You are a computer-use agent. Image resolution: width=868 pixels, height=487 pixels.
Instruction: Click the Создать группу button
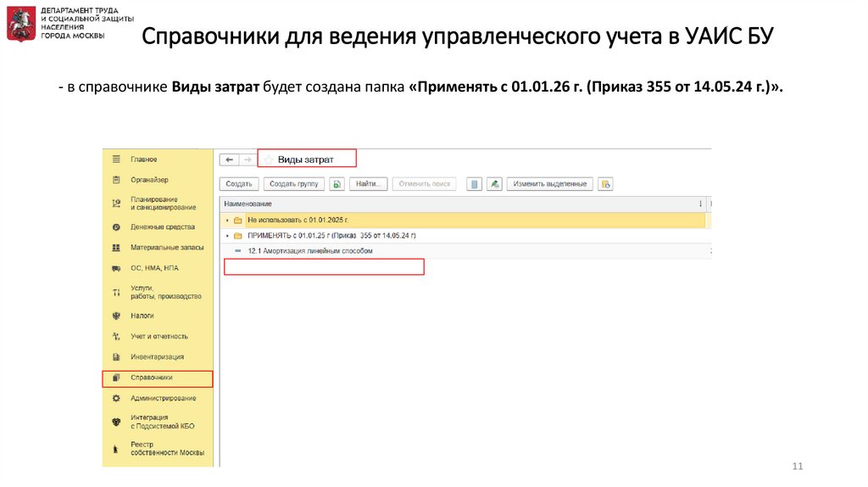coord(294,184)
